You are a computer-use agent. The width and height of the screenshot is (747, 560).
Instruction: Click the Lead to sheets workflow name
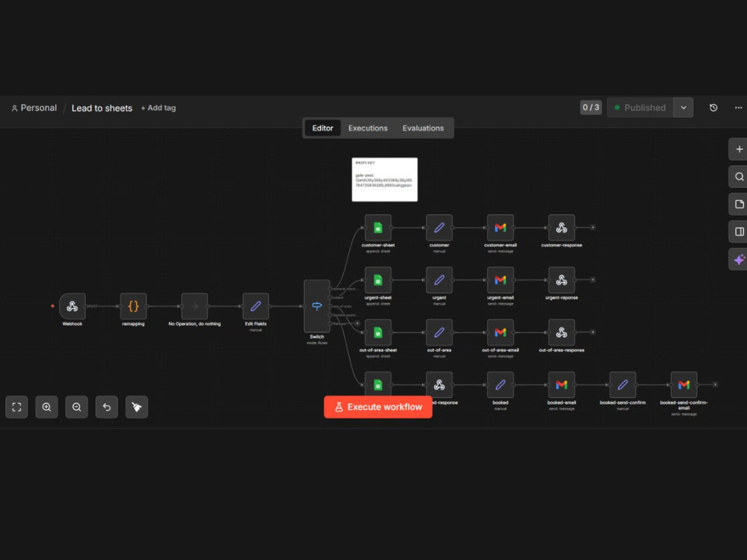click(102, 108)
